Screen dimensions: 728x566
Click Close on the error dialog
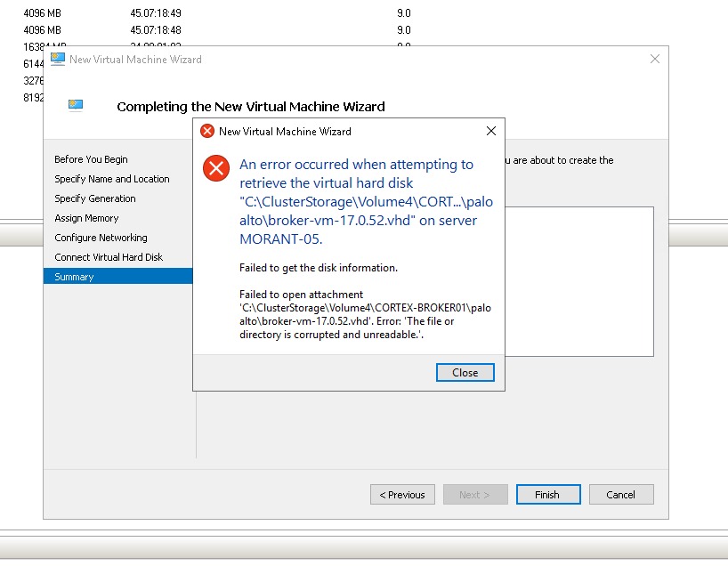coord(465,372)
